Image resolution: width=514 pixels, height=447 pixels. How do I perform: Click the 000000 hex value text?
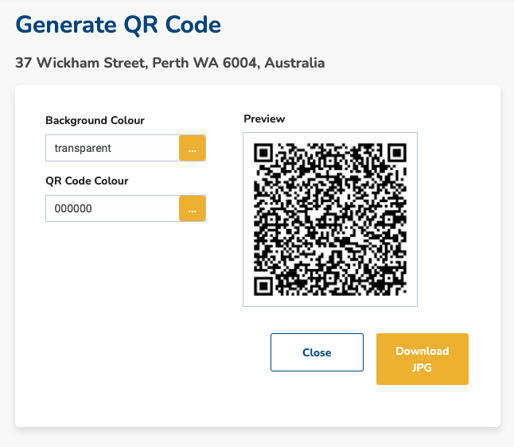(73, 209)
